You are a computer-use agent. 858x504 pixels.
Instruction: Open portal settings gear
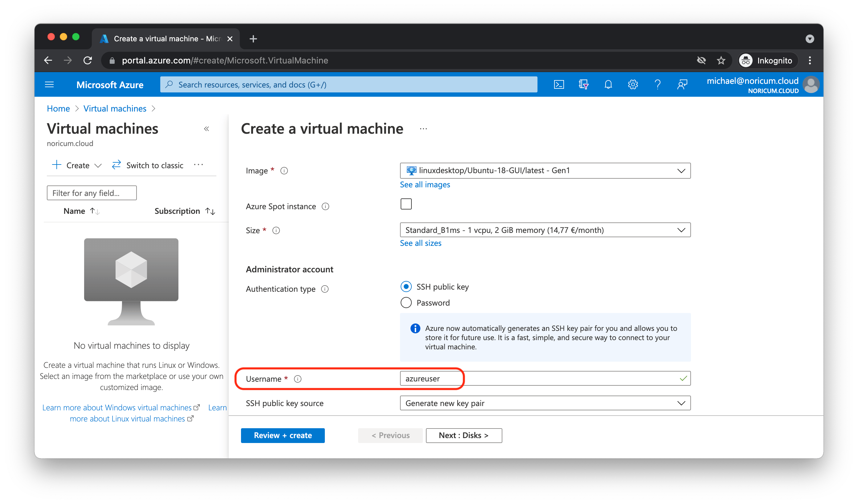tap(633, 84)
